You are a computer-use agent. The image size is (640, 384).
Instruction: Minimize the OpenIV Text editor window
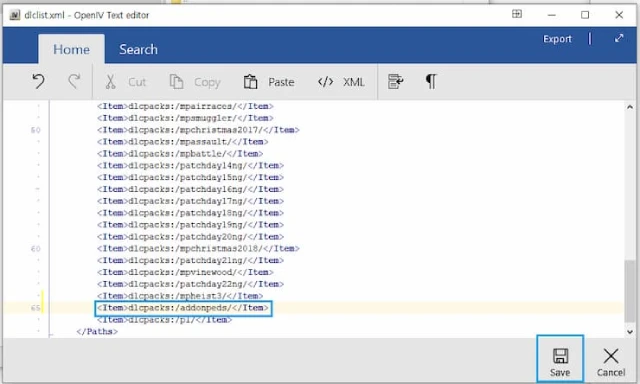(551, 15)
